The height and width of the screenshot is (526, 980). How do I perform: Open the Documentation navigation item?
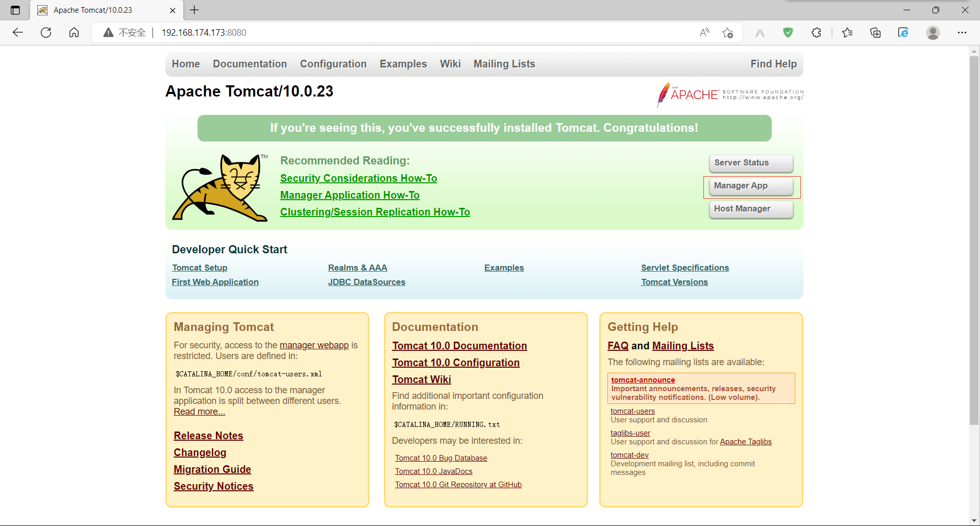click(250, 64)
